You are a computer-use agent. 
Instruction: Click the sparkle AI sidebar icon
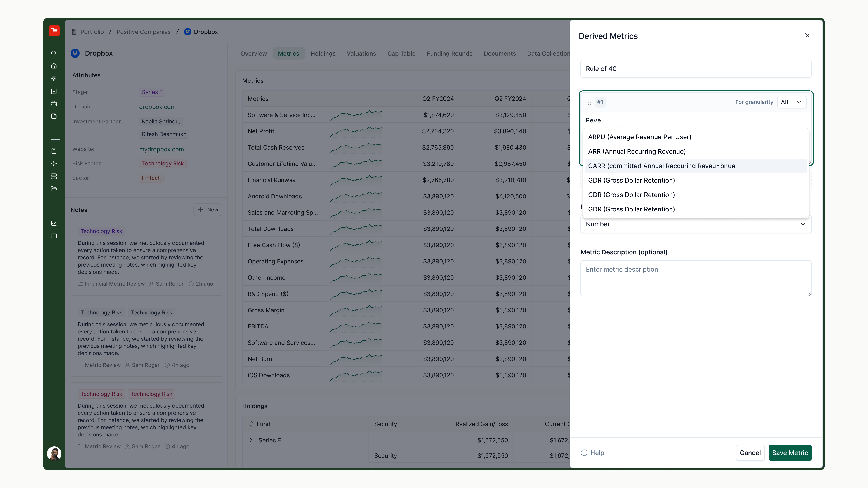point(54,164)
